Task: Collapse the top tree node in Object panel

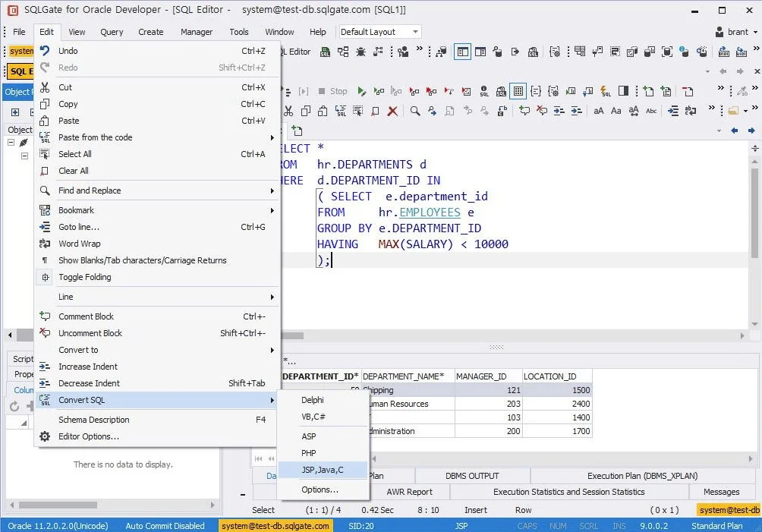Action: (11, 143)
